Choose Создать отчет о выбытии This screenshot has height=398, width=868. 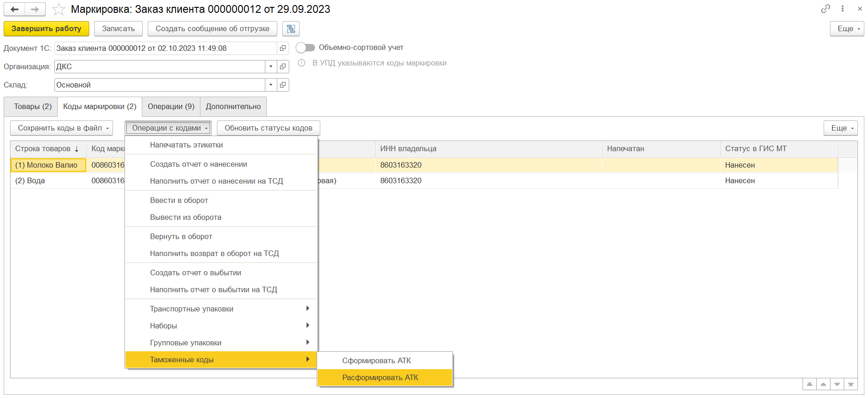click(221, 273)
